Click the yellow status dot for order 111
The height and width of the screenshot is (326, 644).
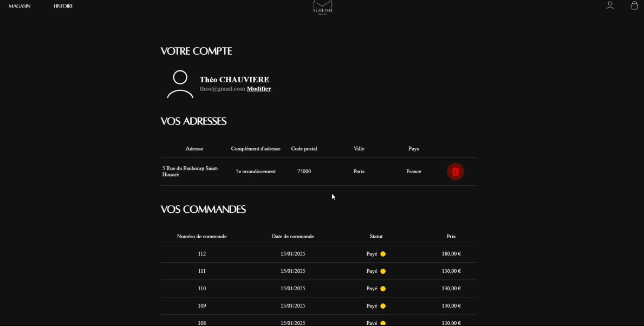coord(383,271)
